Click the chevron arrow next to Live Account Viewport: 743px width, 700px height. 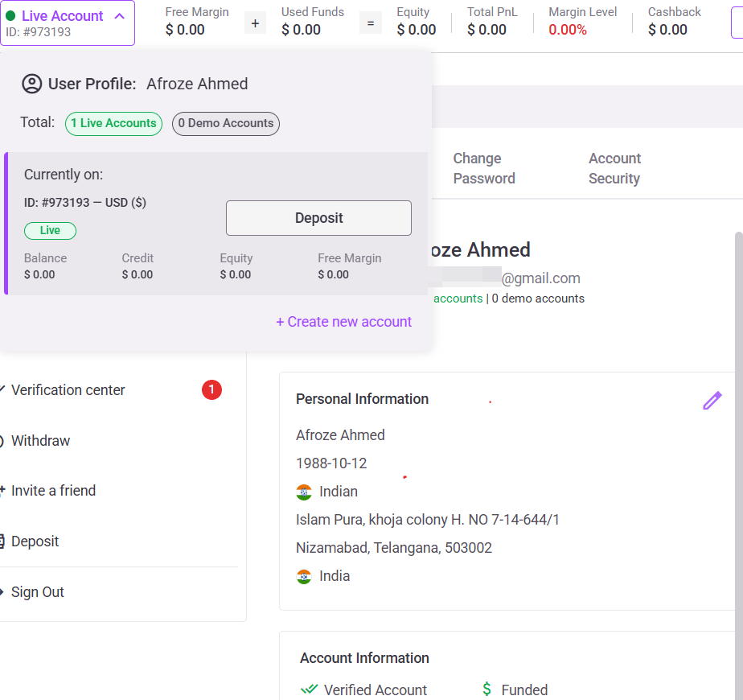[x=119, y=15]
